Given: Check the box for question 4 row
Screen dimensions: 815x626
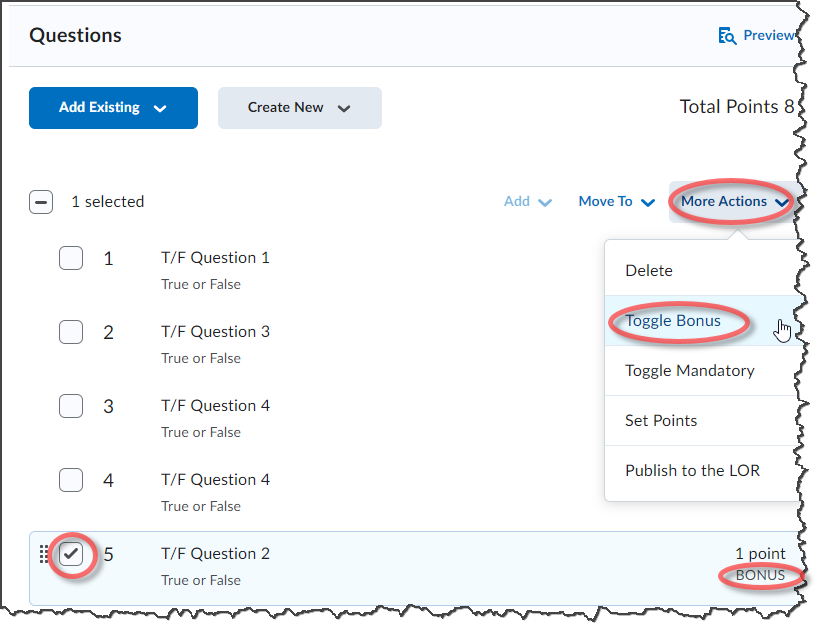Looking at the screenshot, I should click(x=71, y=480).
